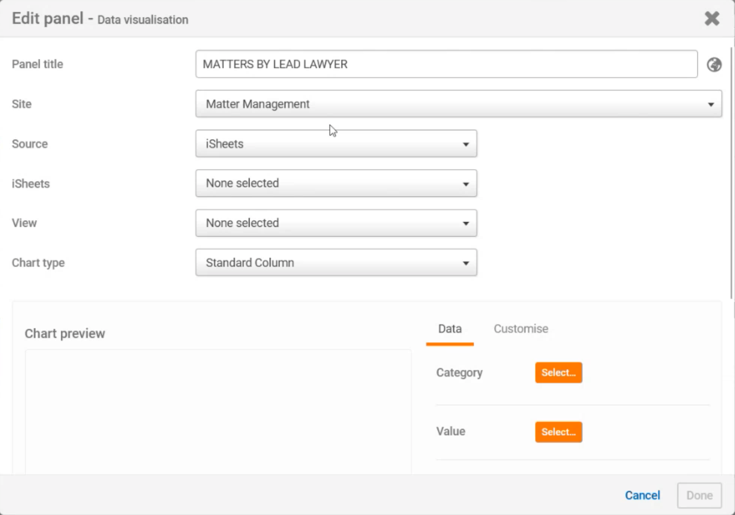Viewport: 735px width, 515px height.
Task: Click the Cancel link
Action: pos(642,495)
